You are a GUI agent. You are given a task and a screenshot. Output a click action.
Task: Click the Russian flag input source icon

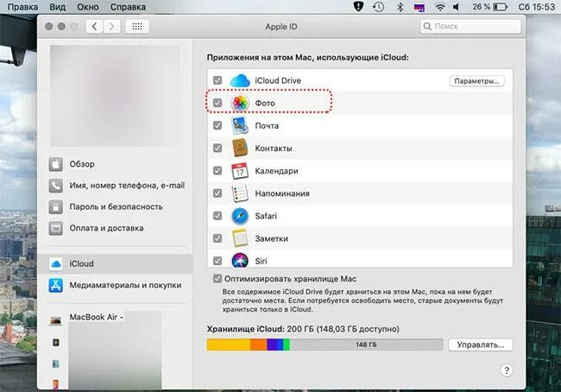pos(419,7)
